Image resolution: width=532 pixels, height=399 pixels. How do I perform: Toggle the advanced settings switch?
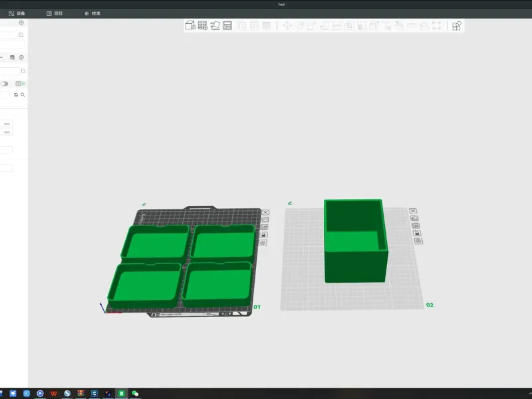coord(5,84)
